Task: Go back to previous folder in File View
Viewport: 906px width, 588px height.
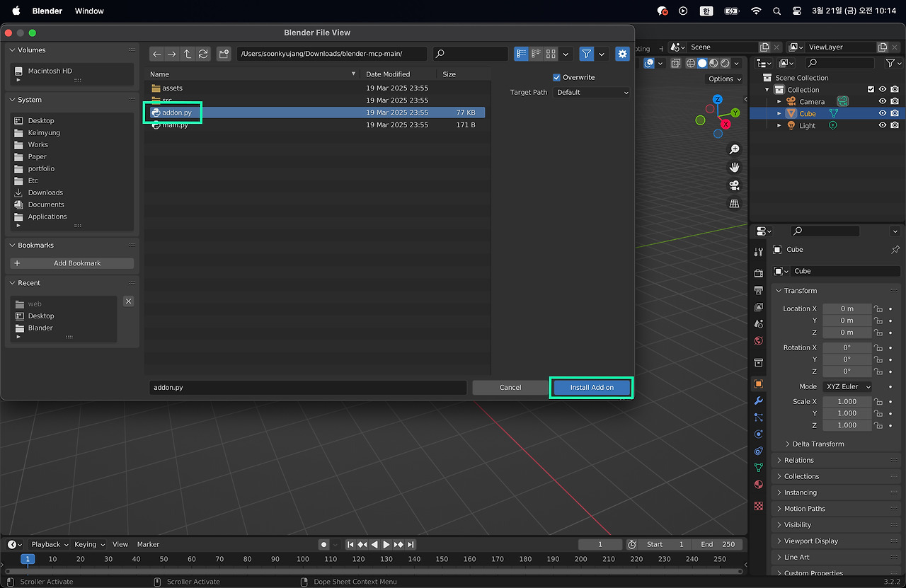Action: click(156, 54)
